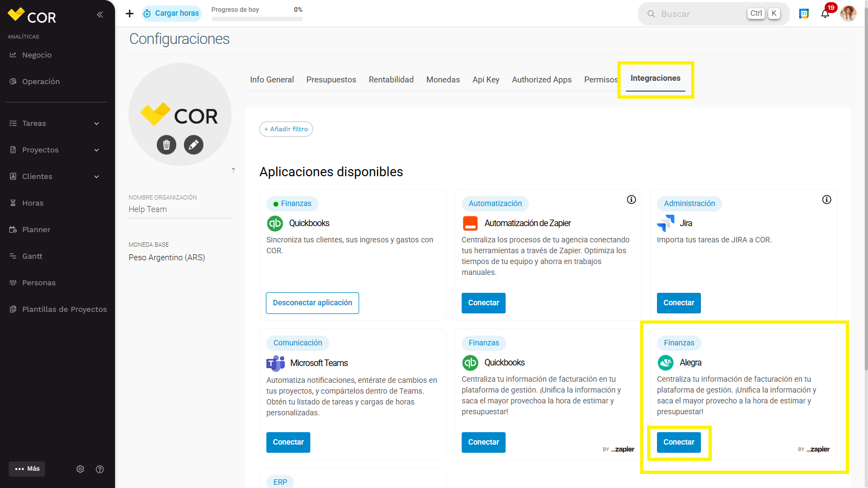The height and width of the screenshot is (488, 868).
Task: Expand the Proyectos menu chevron
Action: pyautogui.click(x=97, y=150)
